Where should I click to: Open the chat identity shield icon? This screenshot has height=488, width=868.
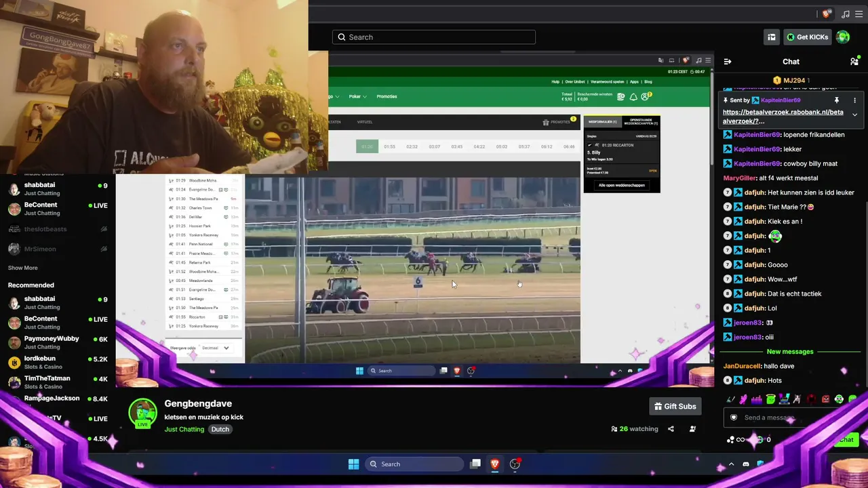733,418
